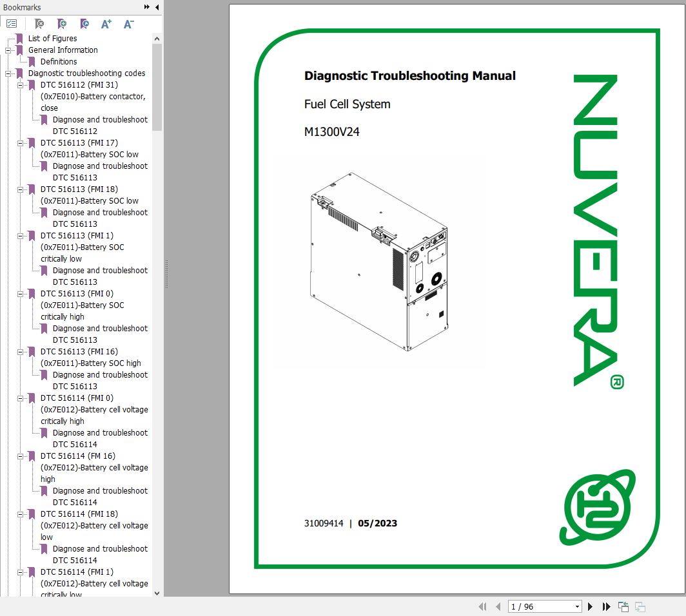Click the go to current bookmark icon
Image resolution: width=686 pixels, height=616 pixels.
point(84,24)
